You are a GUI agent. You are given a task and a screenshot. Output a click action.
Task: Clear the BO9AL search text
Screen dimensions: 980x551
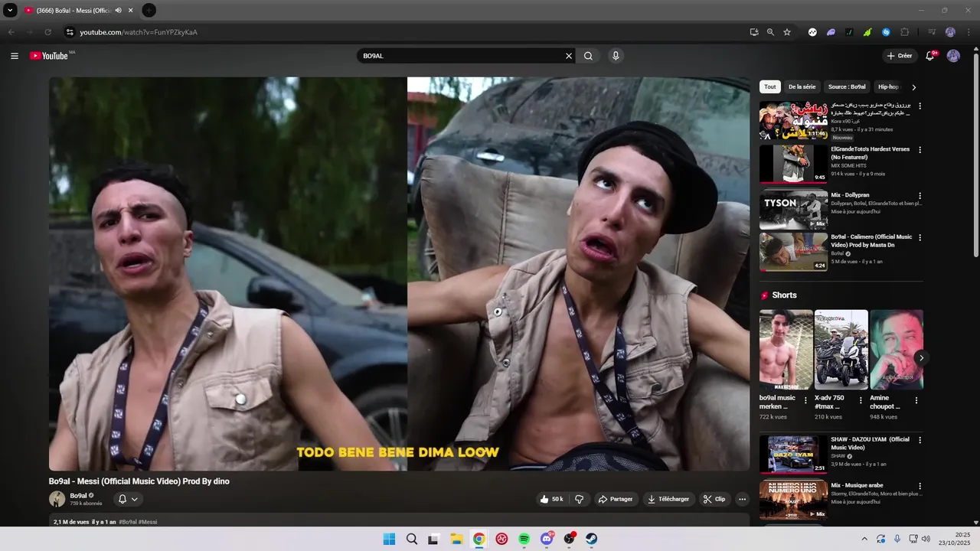click(x=569, y=56)
